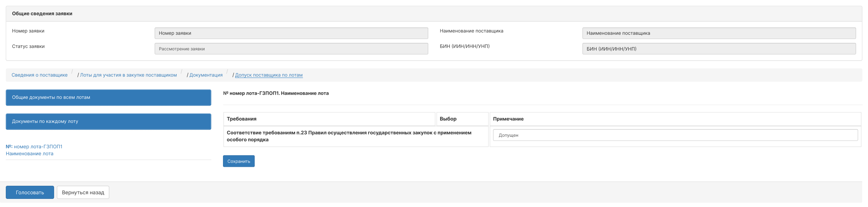Click the № номер лота-ГЗПОП1. Наименование лота heading

pos(276,93)
